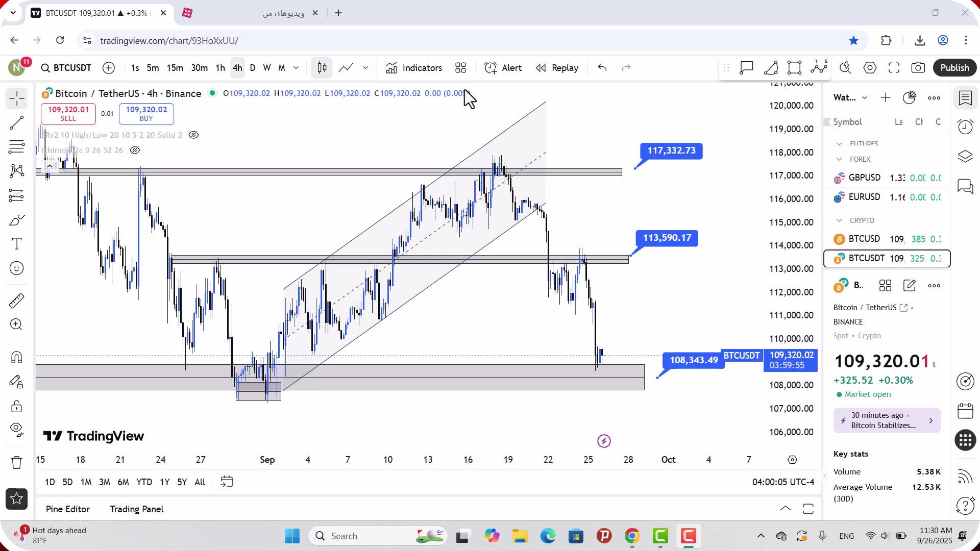
Task: Select EURUSD in the watchlist
Action: pos(887,197)
